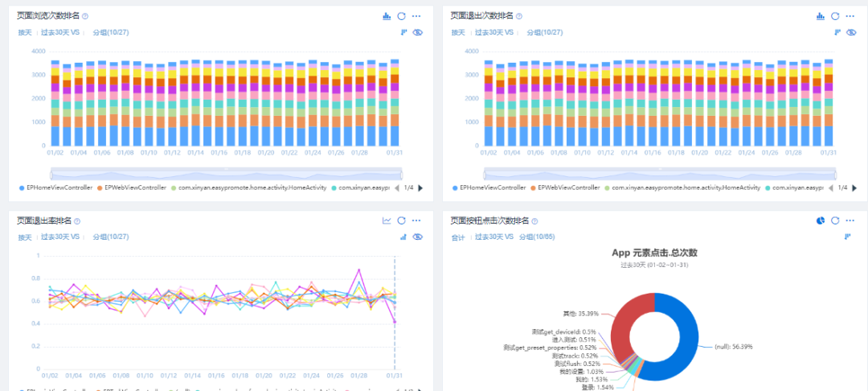Click sort icon in 页面按钮点击次数排名 panel
The height and width of the screenshot is (391, 868).
click(x=847, y=237)
